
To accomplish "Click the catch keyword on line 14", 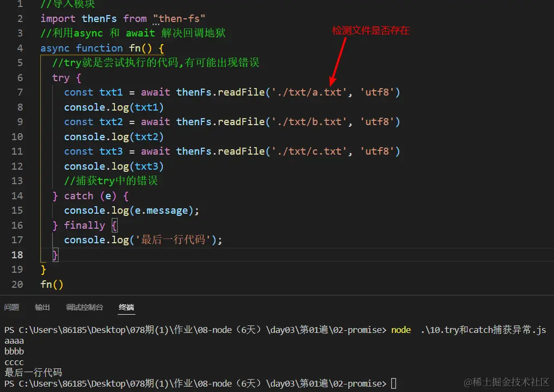I will (79, 195).
